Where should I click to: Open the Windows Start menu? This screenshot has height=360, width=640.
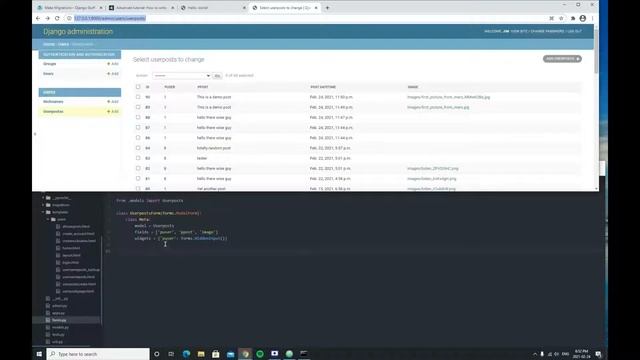(x=39, y=354)
